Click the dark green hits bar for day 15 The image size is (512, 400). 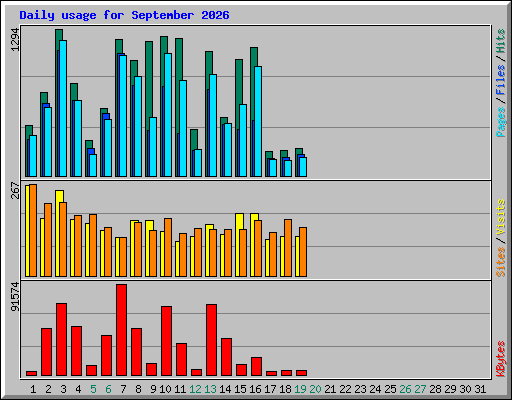pos(239,83)
